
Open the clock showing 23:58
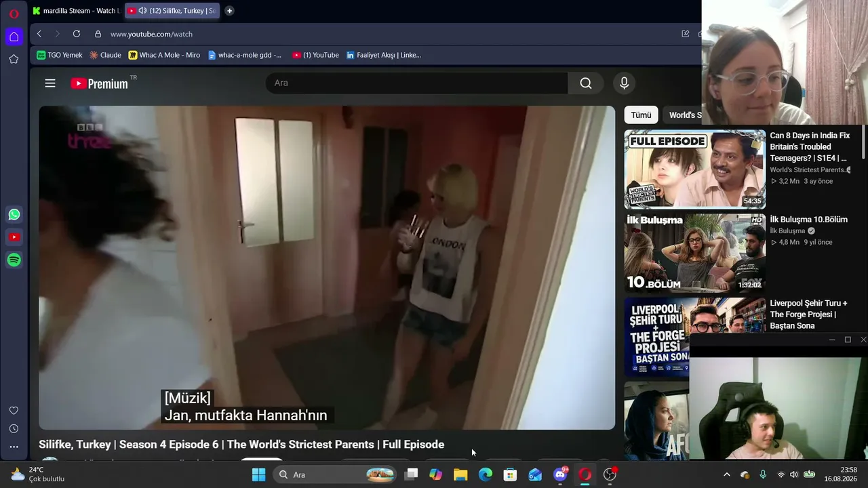pos(840,474)
